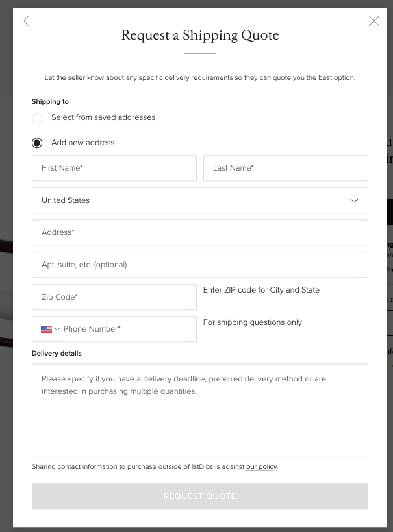The height and width of the screenshot is (532, 393).
Task: Open the 'our policy' link
Action: [x=261, y=466]
